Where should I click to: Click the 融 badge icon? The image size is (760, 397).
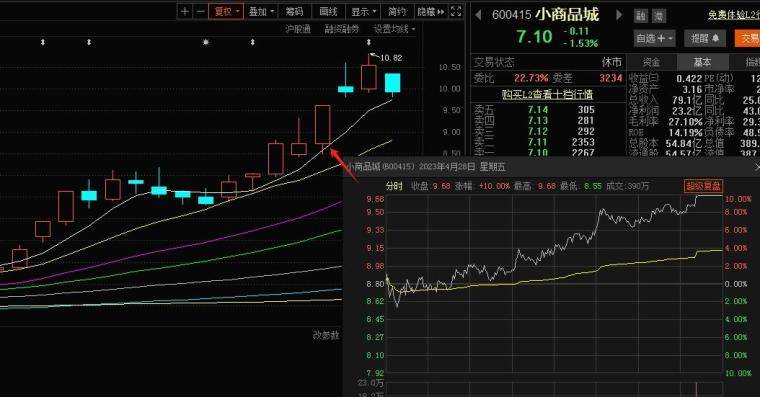point(641,16)
